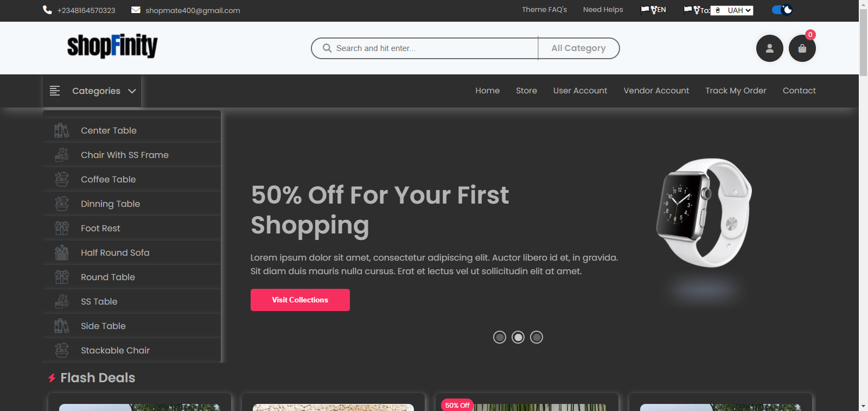Select the third slider dot
This screenshot has width=868, height=411.
(537, 337)
